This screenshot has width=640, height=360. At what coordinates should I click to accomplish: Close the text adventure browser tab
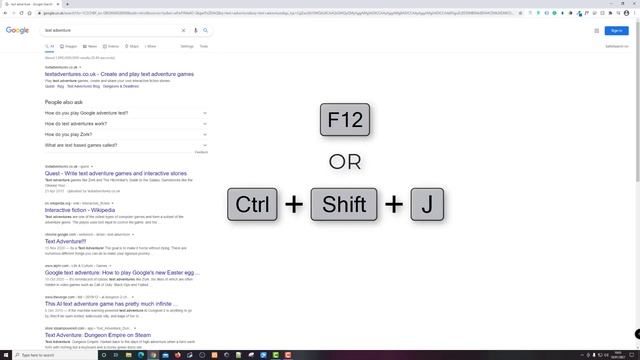(x=58, y=4)
